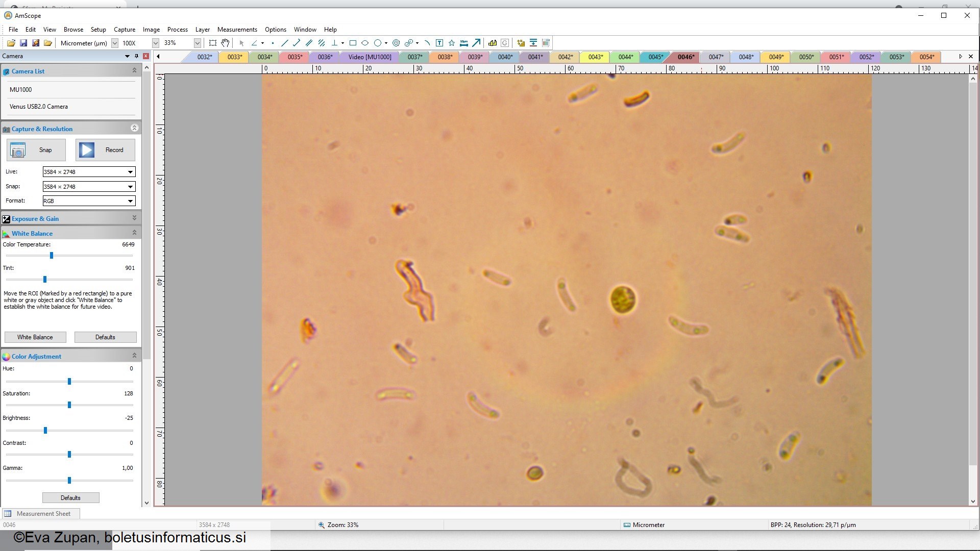This screenshot has width=980, height=551.
Task: Click the Color Temperature slider handle
Action: pyautogui.click(x=52, y=255)
